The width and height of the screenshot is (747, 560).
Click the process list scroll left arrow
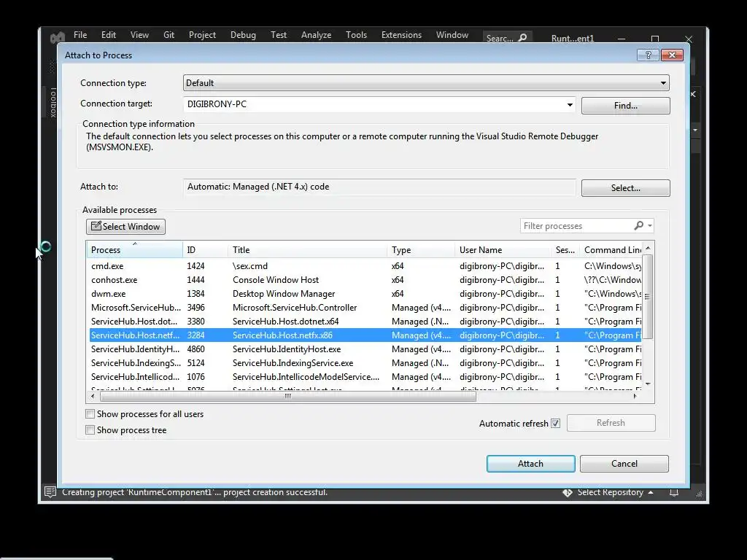click(93, 396)
